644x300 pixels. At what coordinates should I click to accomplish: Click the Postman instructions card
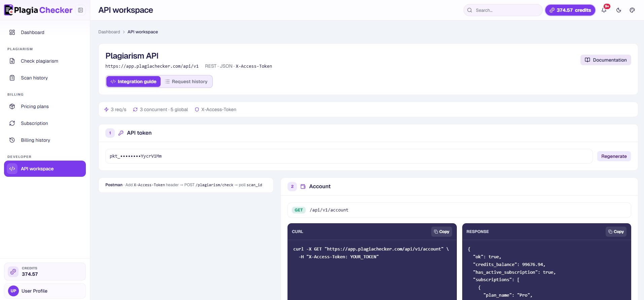click(x=186, y=185)
